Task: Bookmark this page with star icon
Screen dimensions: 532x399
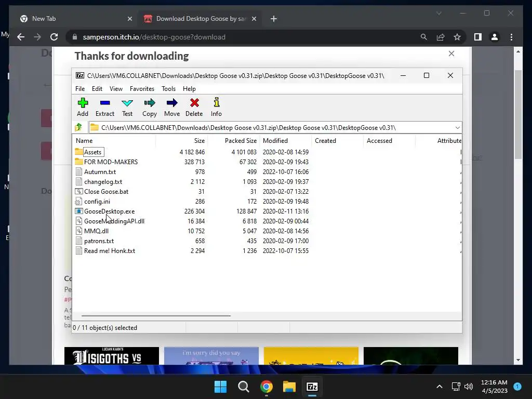Action: 457,37
